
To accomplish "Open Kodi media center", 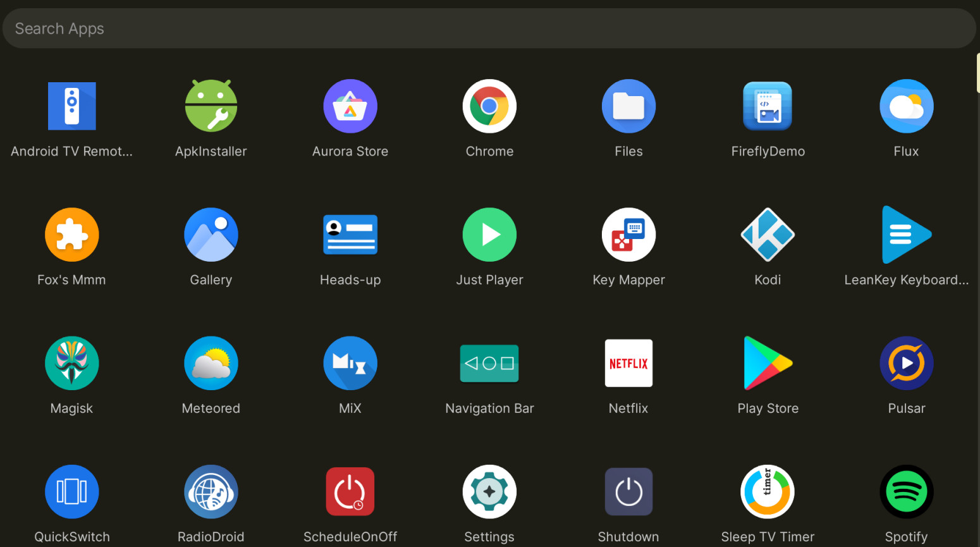I will click(x=768, y=235).
